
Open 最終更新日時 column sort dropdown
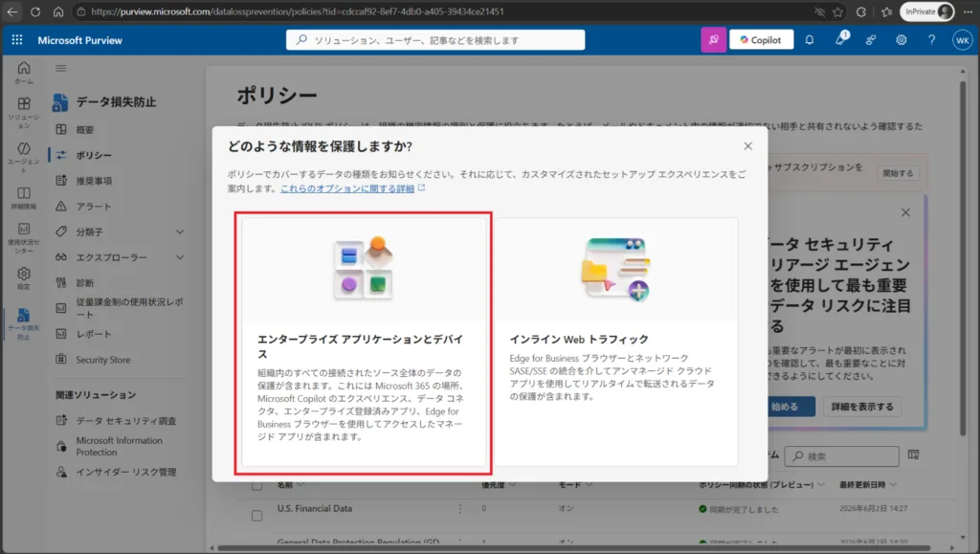(x=893, y=485)
